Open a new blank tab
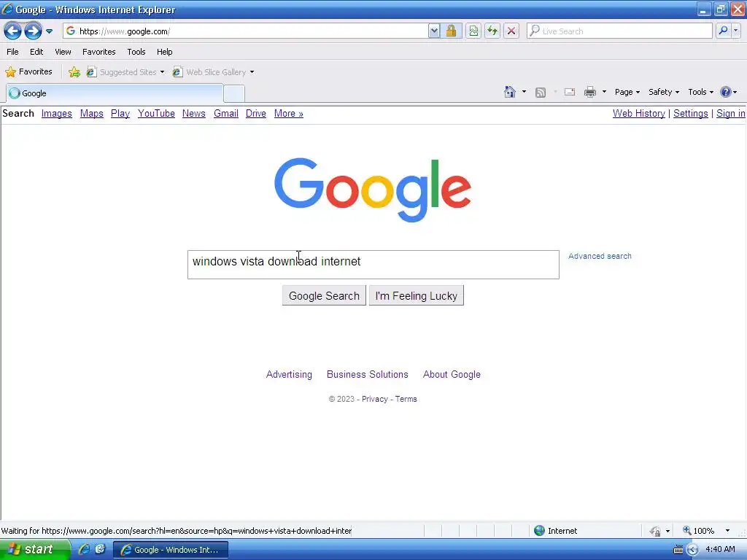Viewport: 747px width, 560px height. (234, 94)
